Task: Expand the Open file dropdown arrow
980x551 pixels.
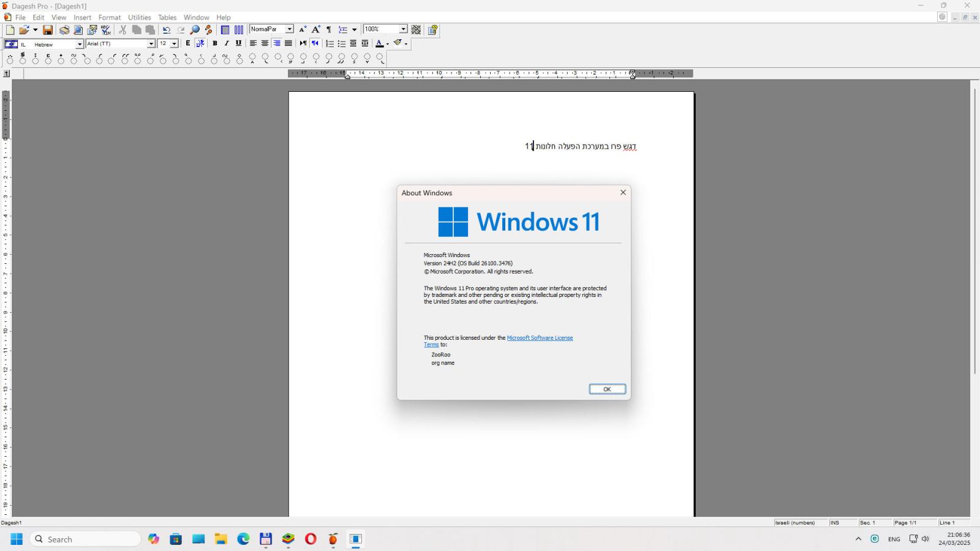Action: (35, 30)
